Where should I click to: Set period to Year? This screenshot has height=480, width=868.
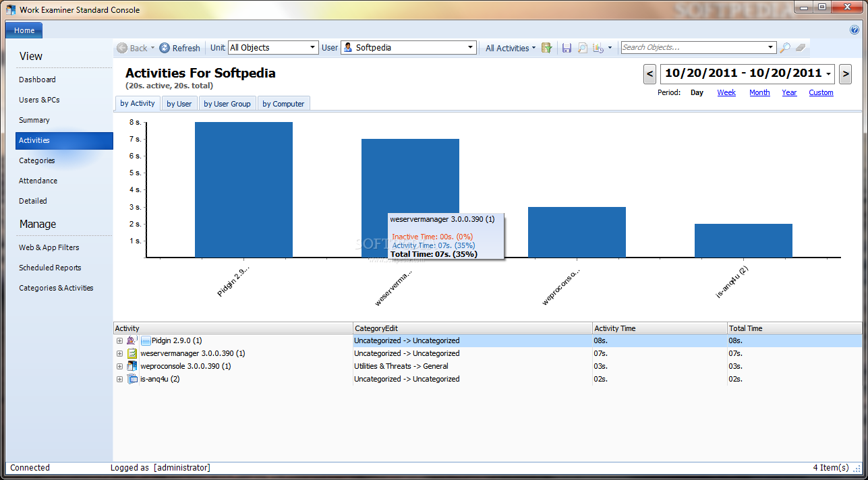tap(789, 93)
